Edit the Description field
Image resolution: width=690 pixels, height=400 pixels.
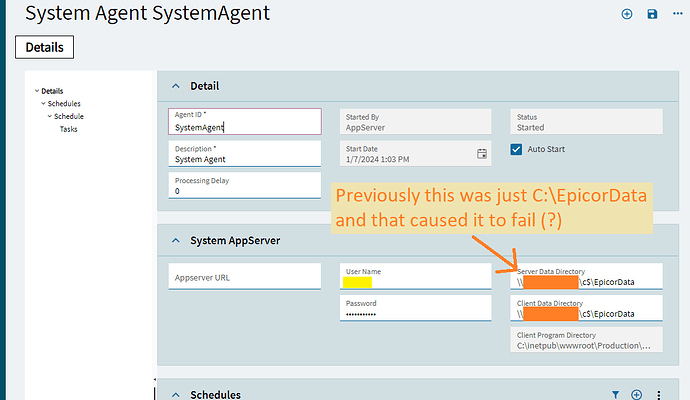coord(245,154)
